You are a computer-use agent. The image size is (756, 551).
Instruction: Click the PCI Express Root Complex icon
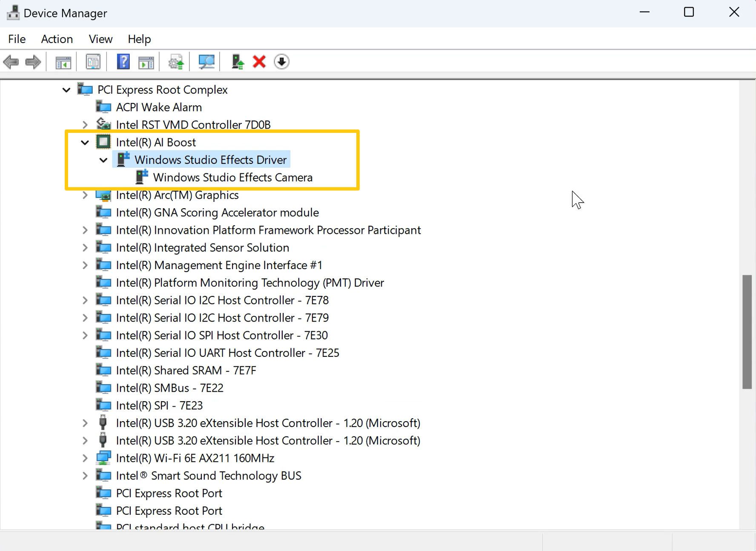(85, 89)
